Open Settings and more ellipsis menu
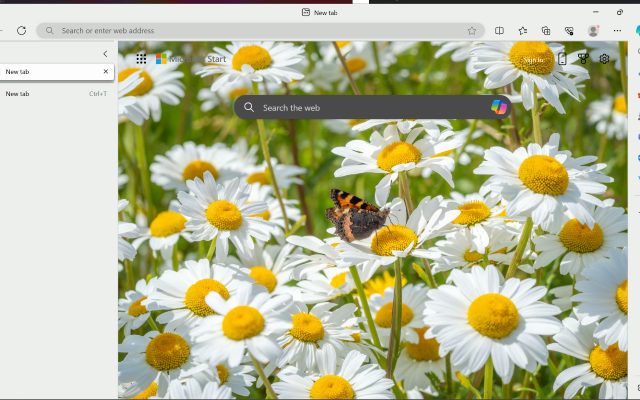Screen dimensions: 640x400 [x=617, y=31]
